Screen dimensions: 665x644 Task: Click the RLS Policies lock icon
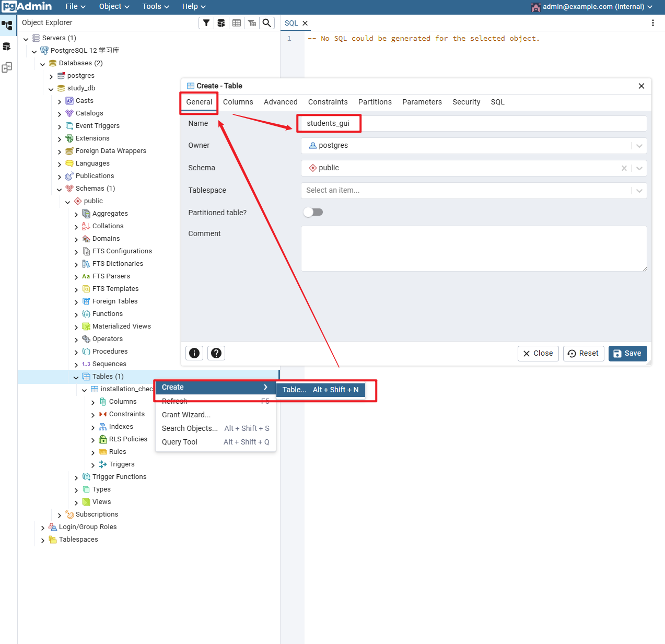coord(103,439)
